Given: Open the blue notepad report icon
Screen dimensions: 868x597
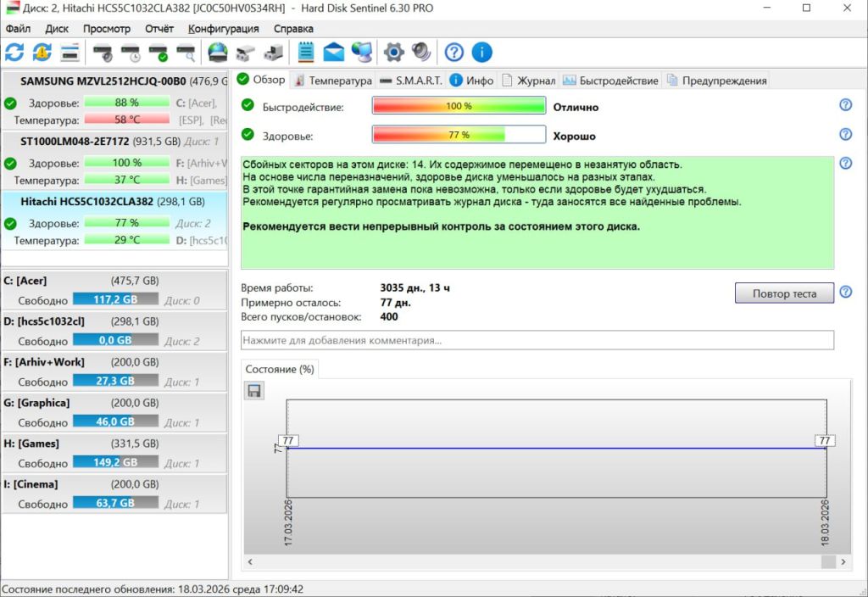Looking at the screenshot, I should point(305,53).
